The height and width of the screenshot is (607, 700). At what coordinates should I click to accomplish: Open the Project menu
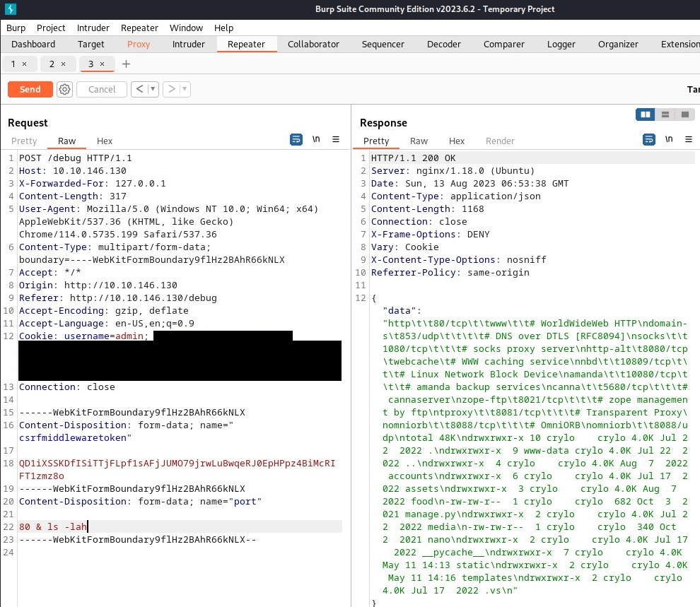(51, 28)
